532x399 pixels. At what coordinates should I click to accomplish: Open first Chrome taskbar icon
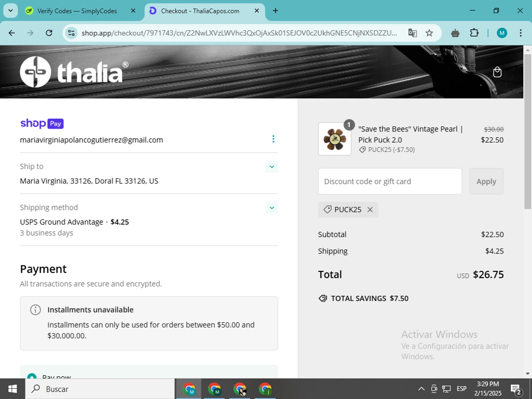point(189,389)
